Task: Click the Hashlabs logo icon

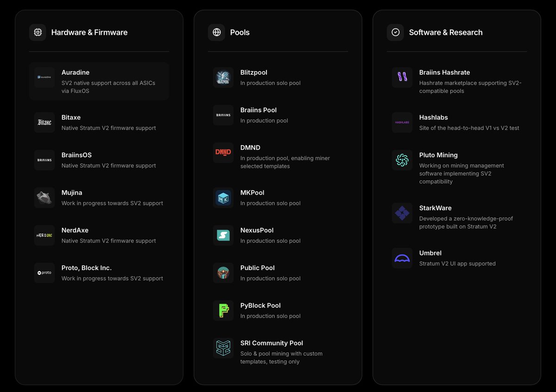Action: click(402, 122)
